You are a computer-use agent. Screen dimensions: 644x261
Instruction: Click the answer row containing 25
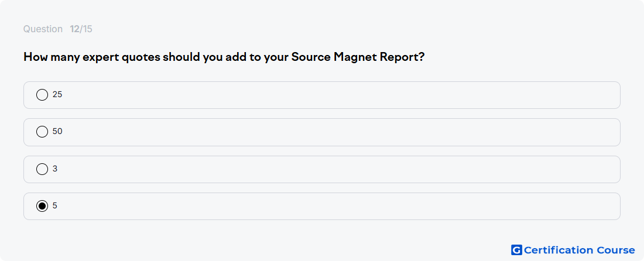pyautogui.click(x=321, y=95)
